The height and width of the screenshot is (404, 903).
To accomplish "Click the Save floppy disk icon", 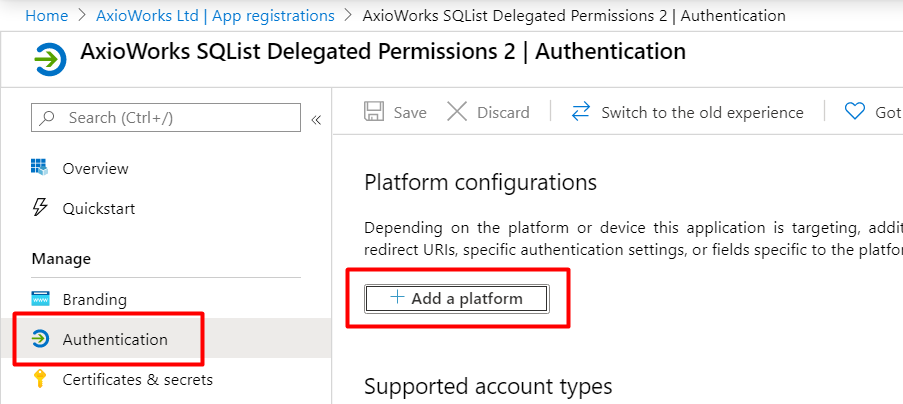I will point(374,112).
